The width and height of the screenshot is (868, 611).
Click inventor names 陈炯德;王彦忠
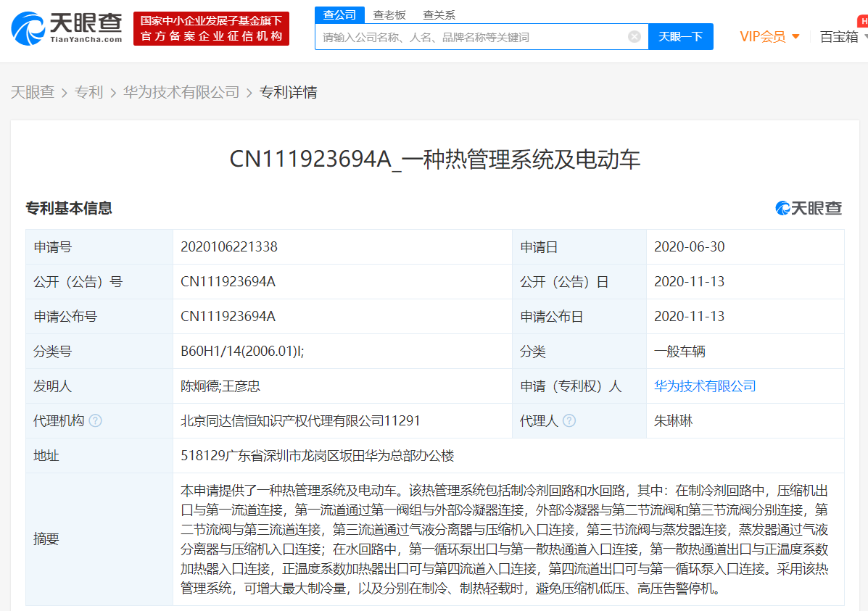click(x=220, y=386)
